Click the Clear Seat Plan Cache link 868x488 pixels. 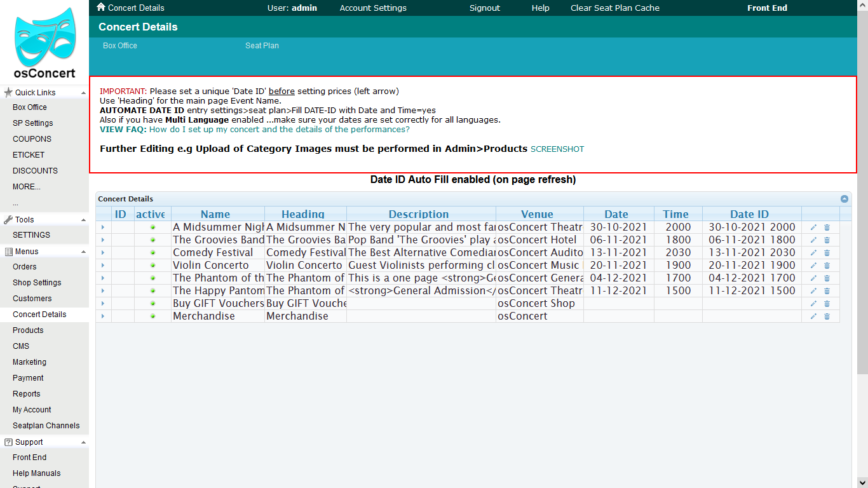pos(614,8)
